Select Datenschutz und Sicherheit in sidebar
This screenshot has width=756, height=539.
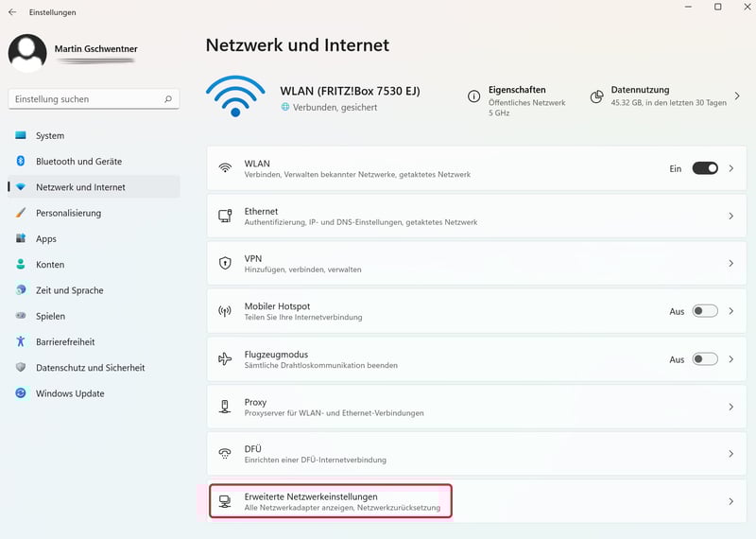click(x=90, y=368)
